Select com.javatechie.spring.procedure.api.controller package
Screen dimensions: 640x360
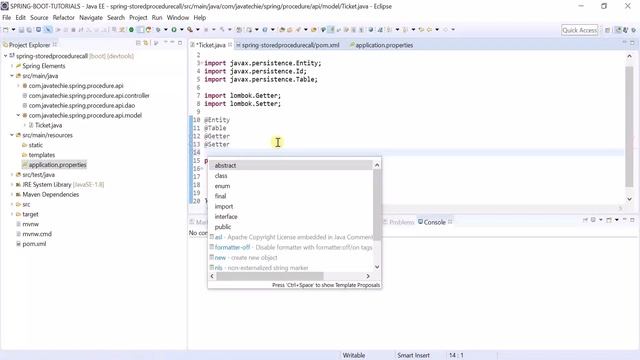point(89,96)
